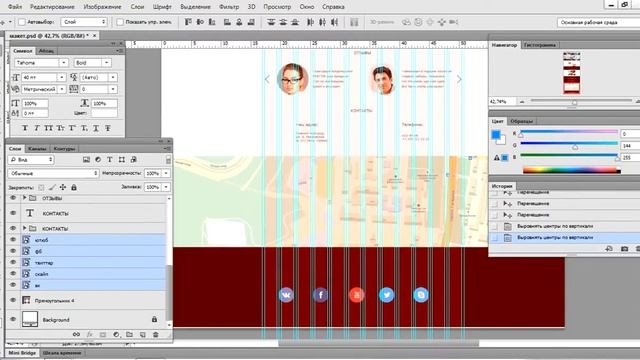Filter layers by shape layers
Screen dimensions: 640x360
point(122,160)
